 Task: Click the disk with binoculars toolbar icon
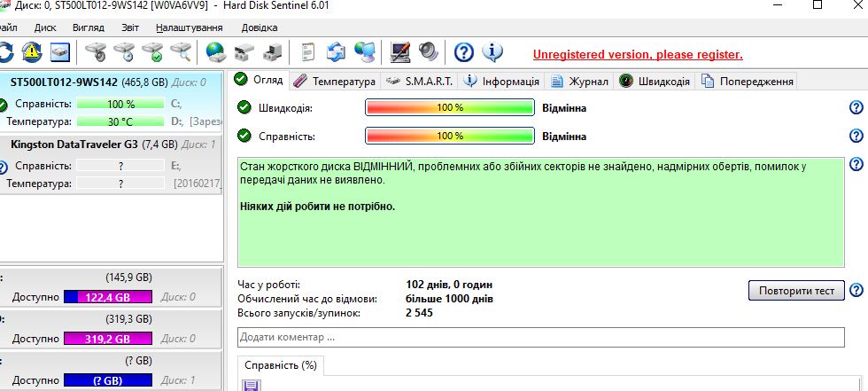tap(244, 52)
